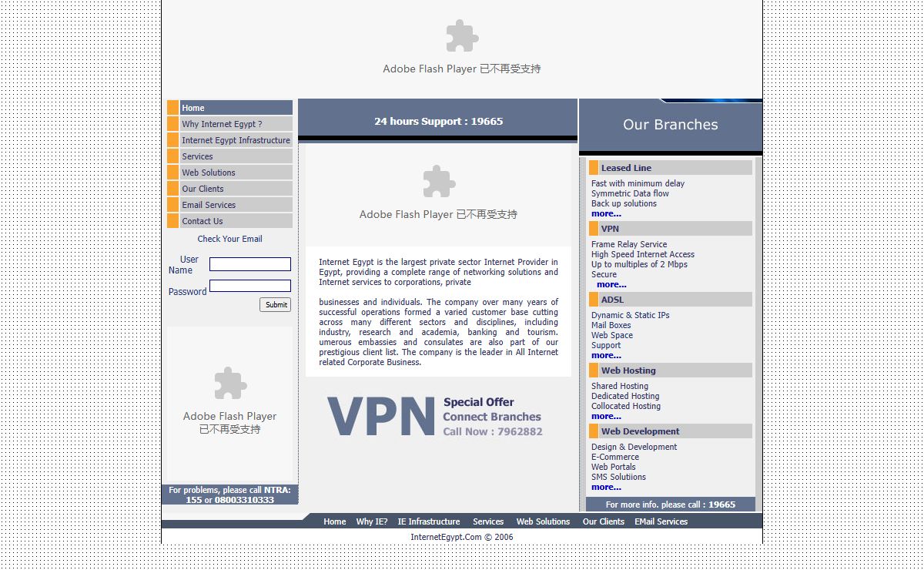The height and width of the screenshot is (570, 924).
Task: Click the Symmetric Data flow text
Action: tap(630, 193)
